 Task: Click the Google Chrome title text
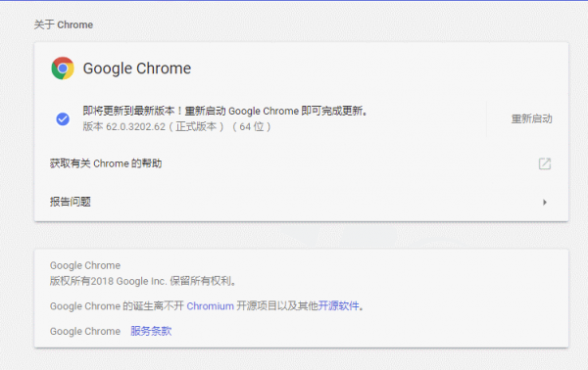137,69
